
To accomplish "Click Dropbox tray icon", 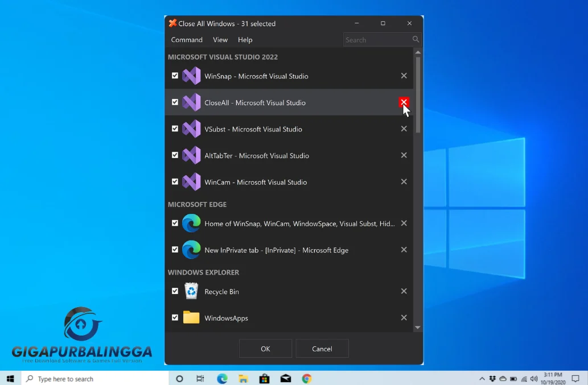I will pos(492,379).
